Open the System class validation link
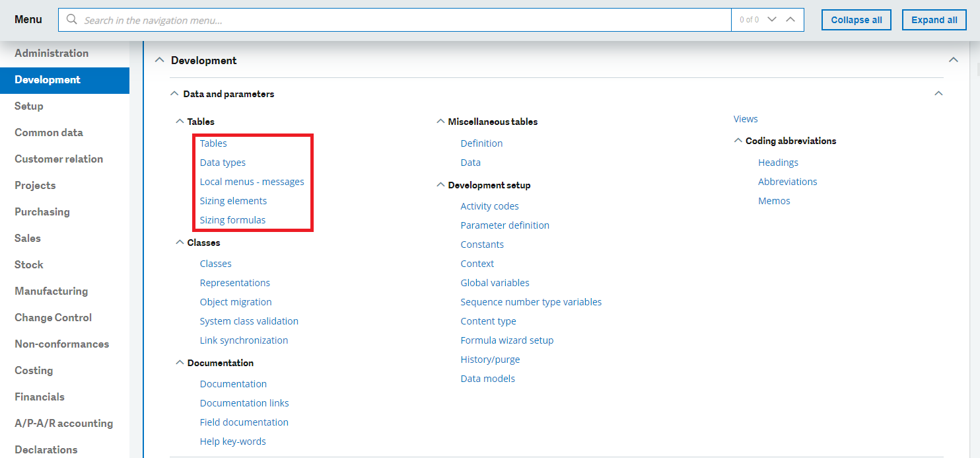980x458 pixels. coord(249,321)
